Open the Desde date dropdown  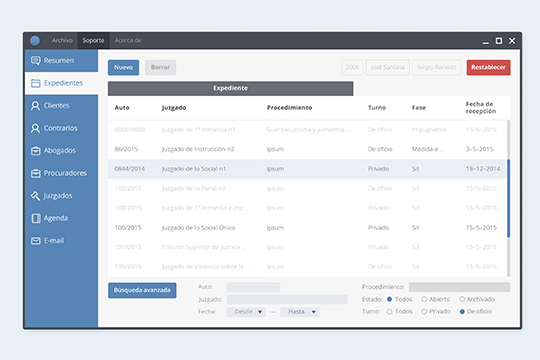pos(246,312)
